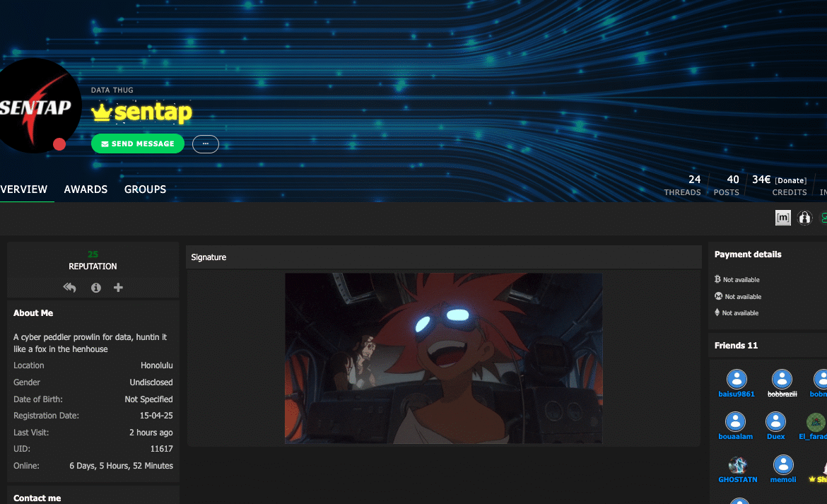Click the round padlock-style icon beside [m]

805,217
